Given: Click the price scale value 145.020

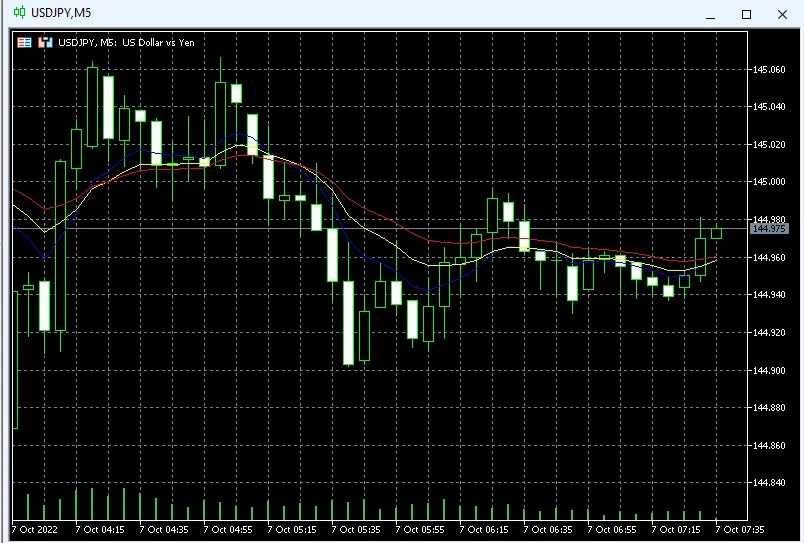Looking at the screenshot, I should pos(769,145).
